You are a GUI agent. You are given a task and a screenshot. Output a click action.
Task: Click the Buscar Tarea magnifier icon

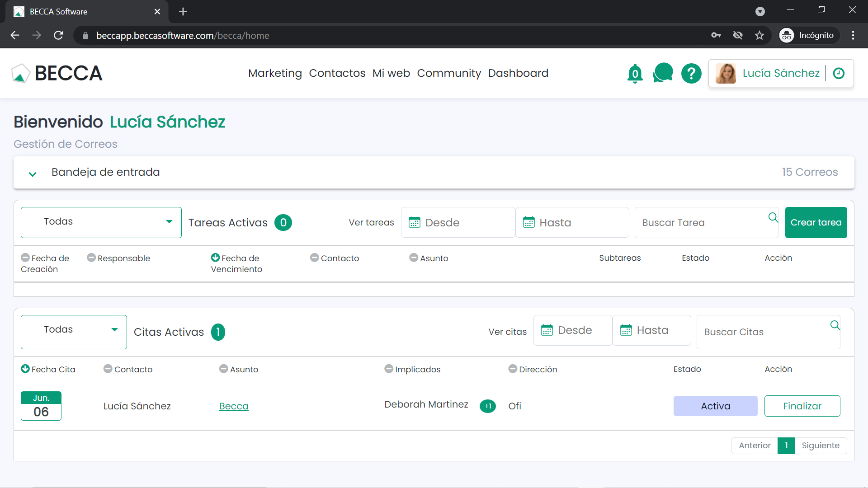tap(773, 218)
